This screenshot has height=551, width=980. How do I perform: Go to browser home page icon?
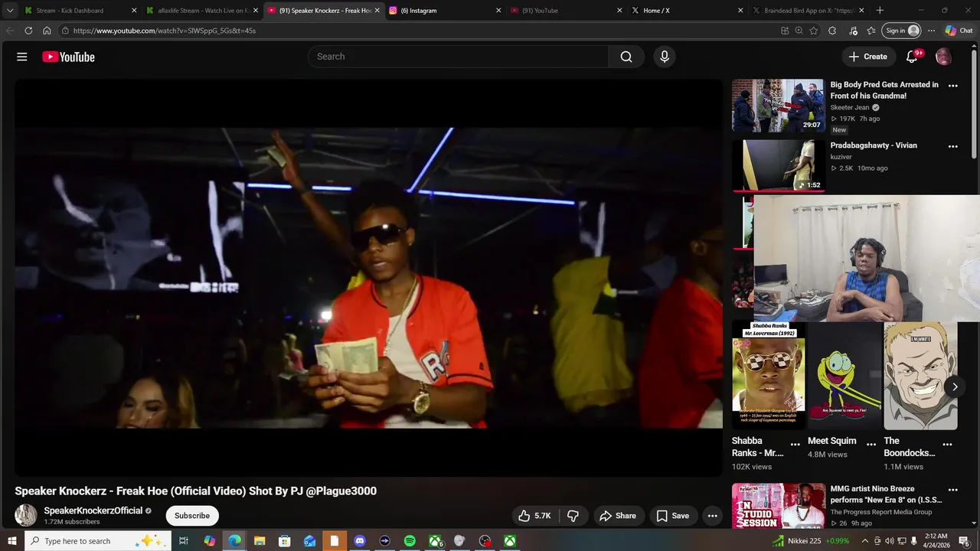(47, 31)
